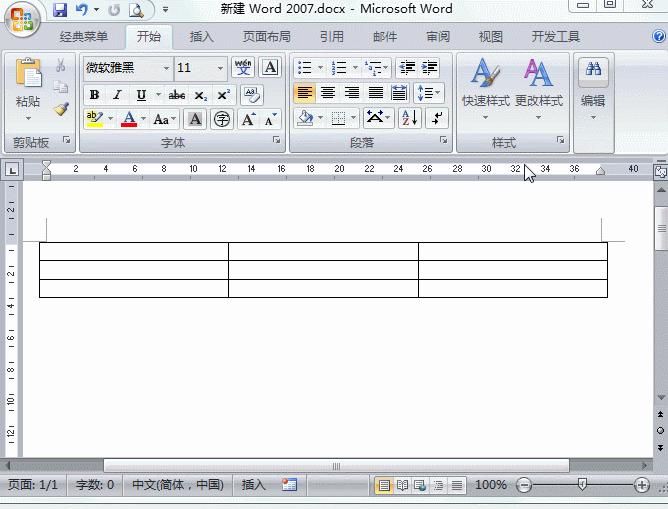Open 编辑 editing dropdown
This screenshot has height=509, width=668.
click(593, 89)
